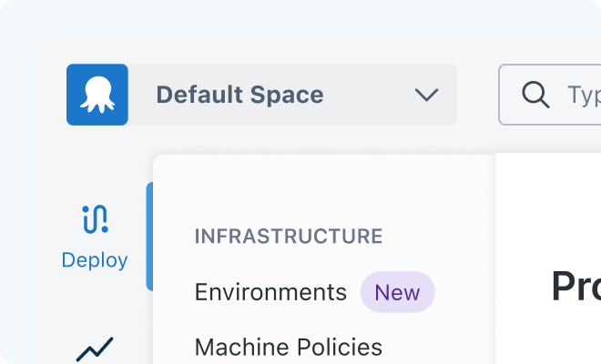Select Machine Policies menu item
Screen dimensions: 601x364
289,347
